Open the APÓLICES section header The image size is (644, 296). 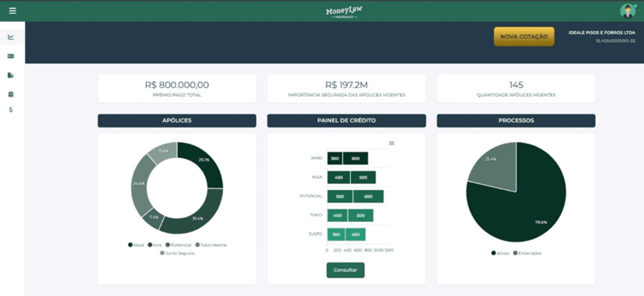177,121
